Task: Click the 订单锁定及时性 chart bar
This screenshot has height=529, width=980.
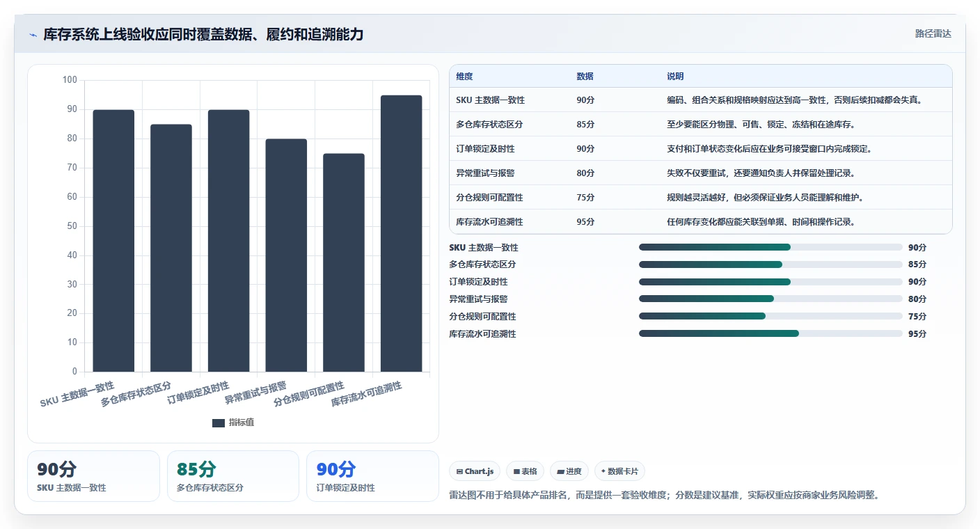Action: coord(228,241)
